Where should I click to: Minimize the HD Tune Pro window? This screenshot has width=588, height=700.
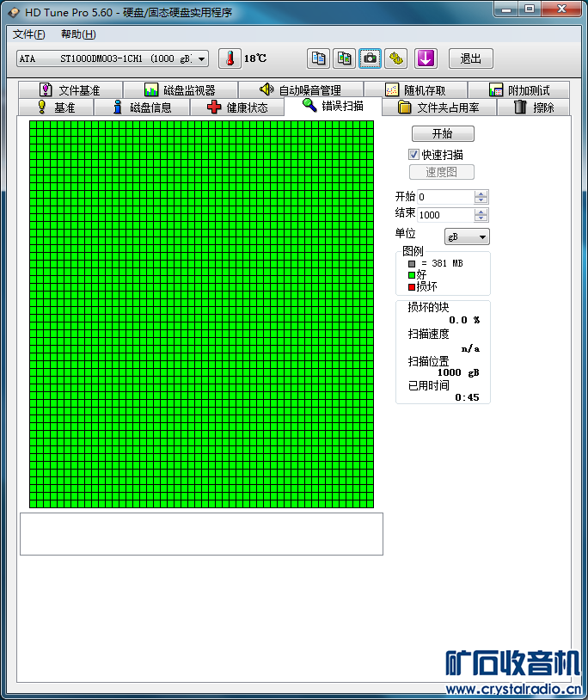coord(506,9)
